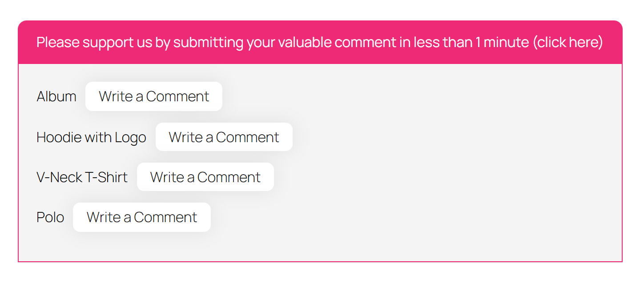Select the V-Neck T-Shirt label

pos(82,177)
